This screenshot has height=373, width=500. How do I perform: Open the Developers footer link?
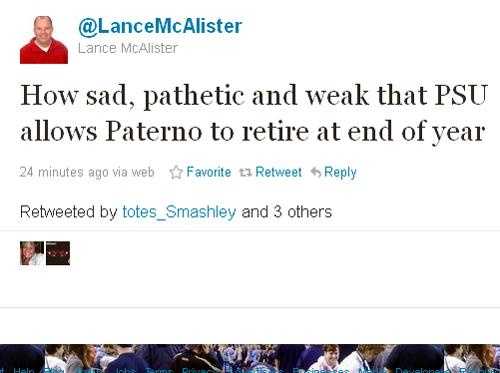(x=423, y=370)
